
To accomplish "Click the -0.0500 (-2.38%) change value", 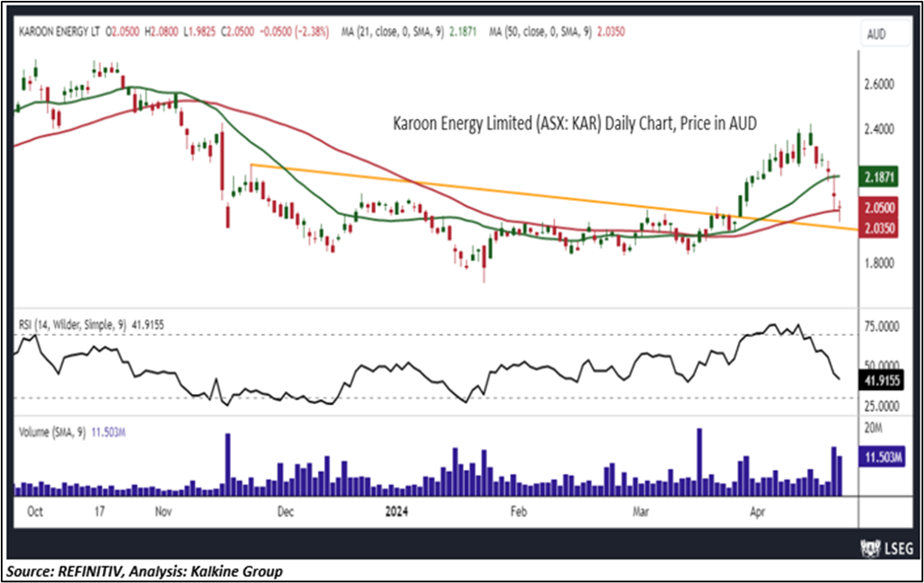I will 293,32.
